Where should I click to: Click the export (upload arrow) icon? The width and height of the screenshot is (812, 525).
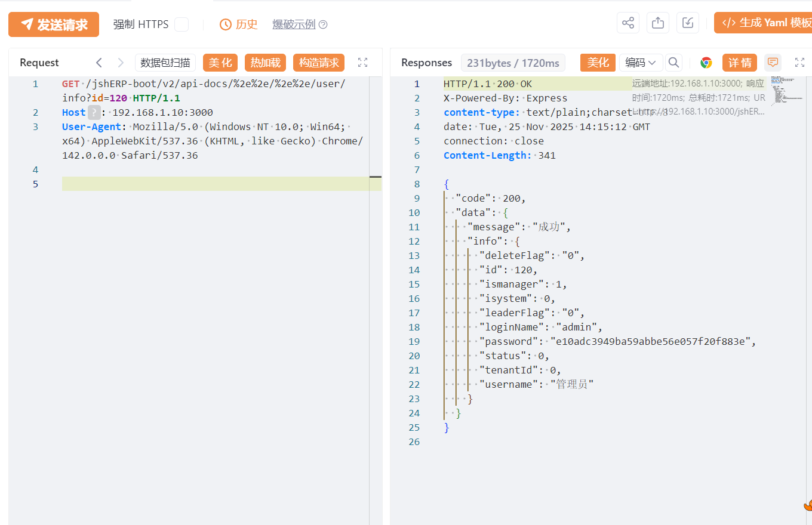pos(658,23)
